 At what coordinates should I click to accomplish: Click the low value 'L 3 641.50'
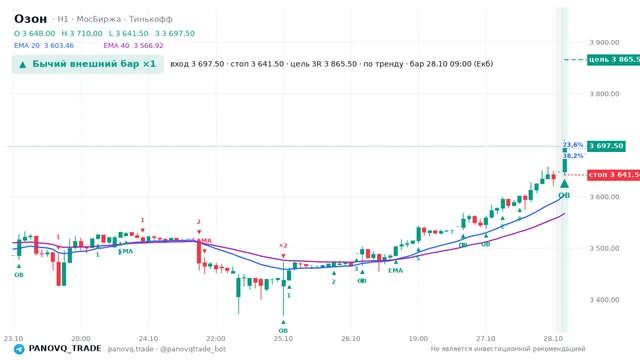coord(129,33)
